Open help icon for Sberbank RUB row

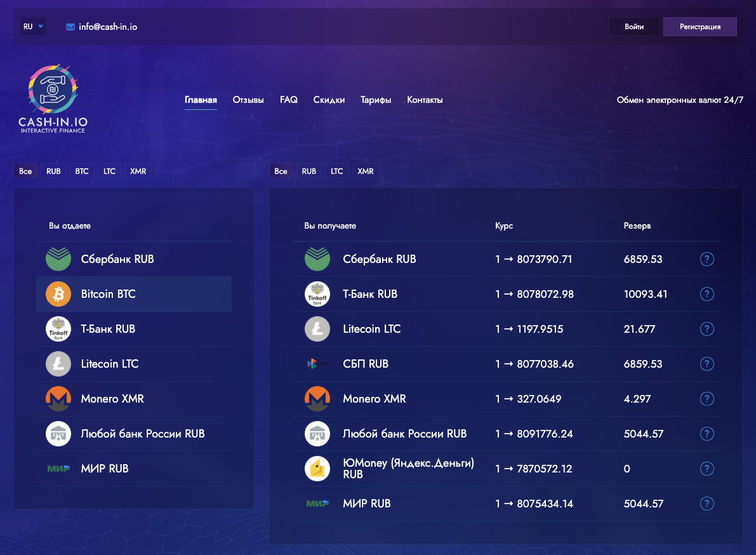[706, 259]
